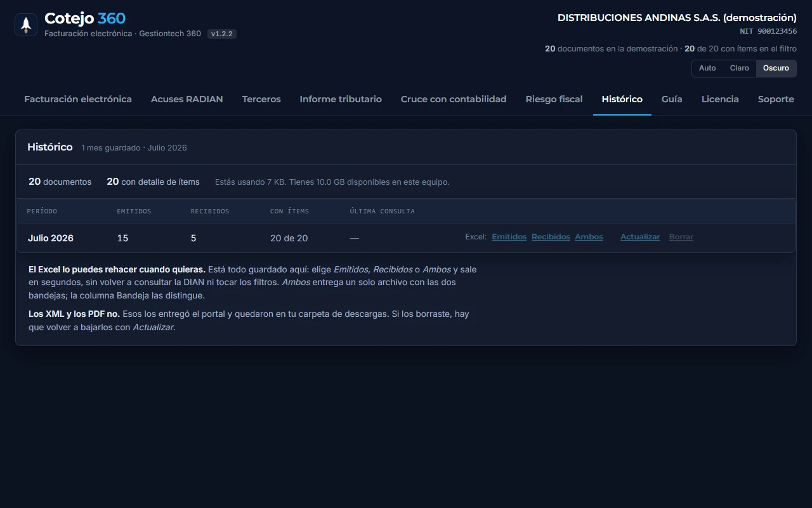Viewport: 812px width, 508px height.
Task: Click the DISTRIBUCIONES ANDINAS S.A.S. company name
Action: tap(677, 18)
